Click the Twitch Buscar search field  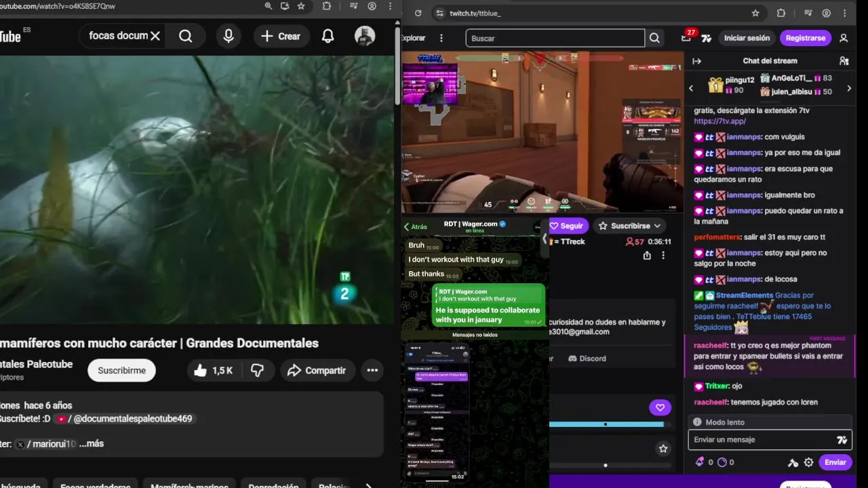coord(555,38)
